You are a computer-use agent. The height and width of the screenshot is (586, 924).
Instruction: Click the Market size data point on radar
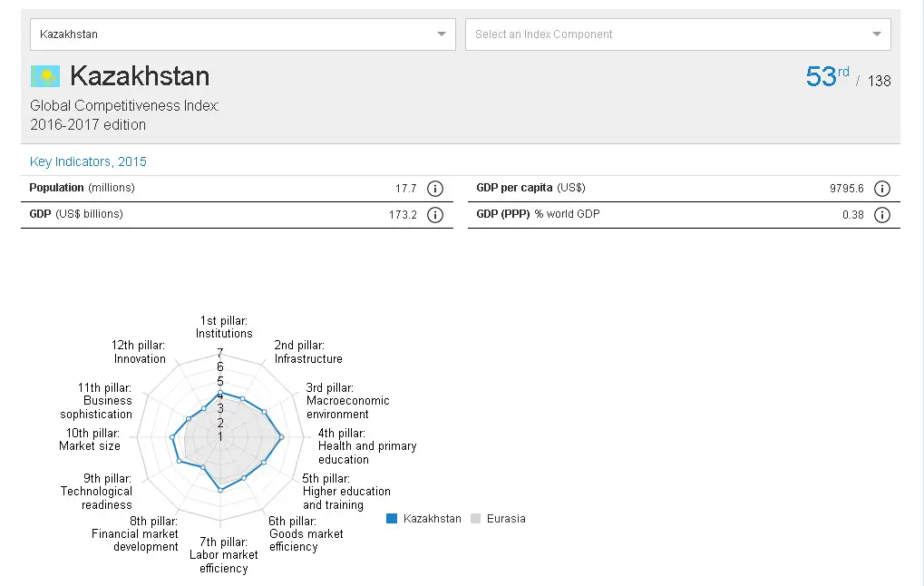(172, 437)
